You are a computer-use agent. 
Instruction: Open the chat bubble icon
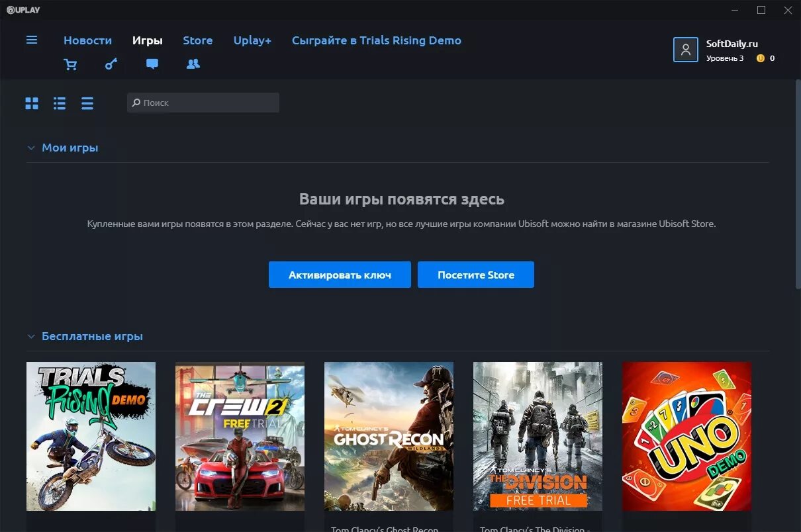coord(152,64)
